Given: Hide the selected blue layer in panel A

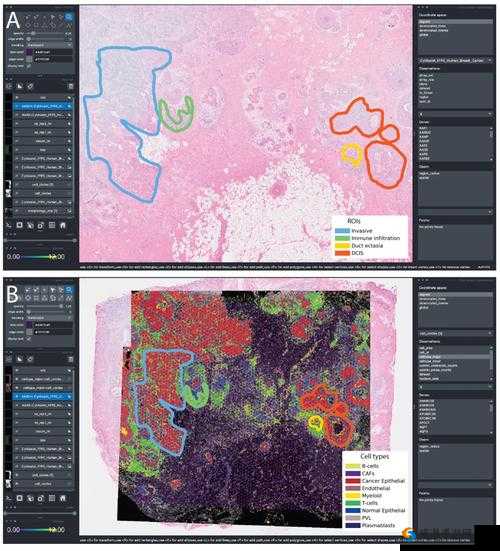Looking at the screenshot, I should click(x=17, y=106).
